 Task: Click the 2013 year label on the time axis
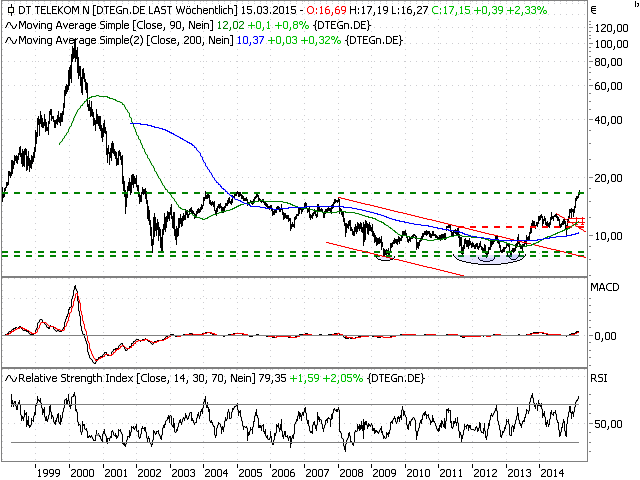click(x=519, y=473)
